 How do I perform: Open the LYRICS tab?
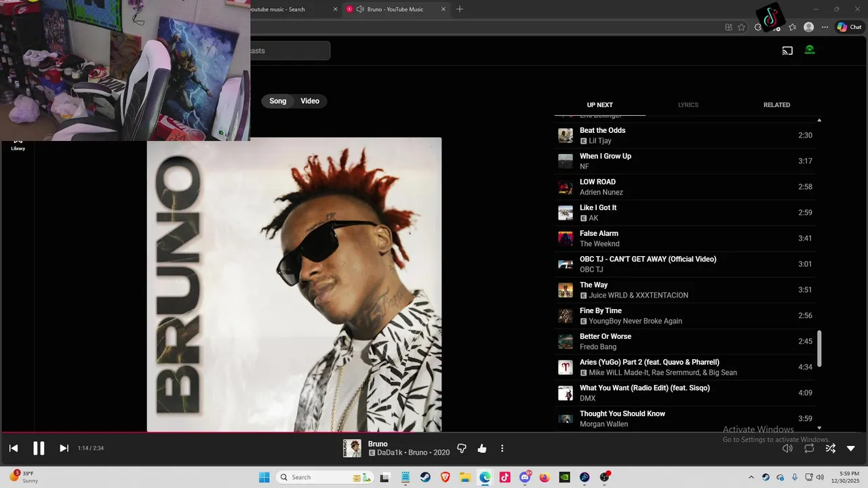pyautogui.click(x=688, y=105)
